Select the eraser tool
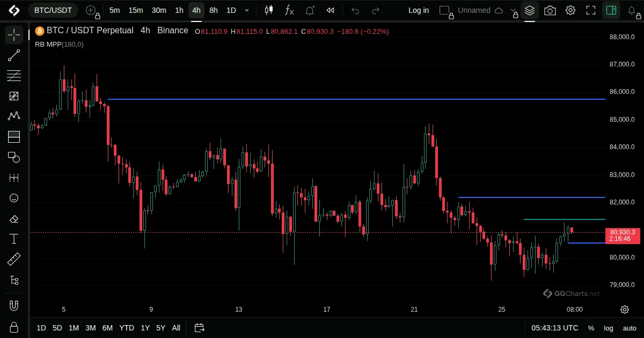Screen dimensions: 644x338 coord(14,218)
